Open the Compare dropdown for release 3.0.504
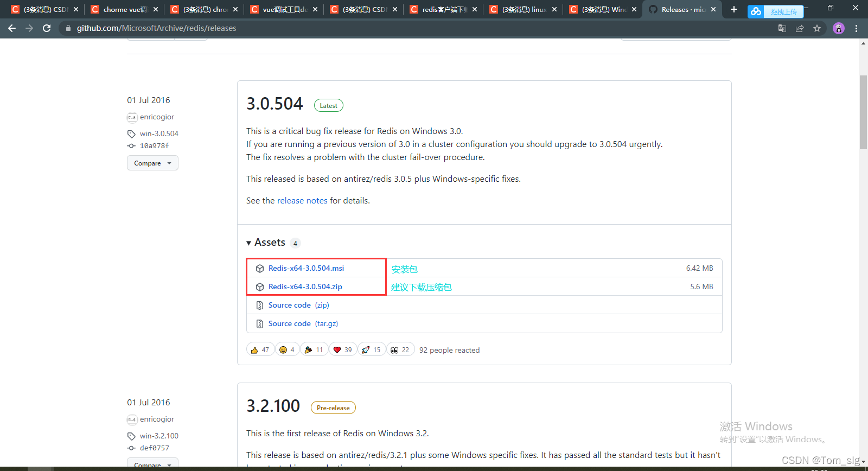The height and width of the screenshot is (471, 868). coord(152,163)
